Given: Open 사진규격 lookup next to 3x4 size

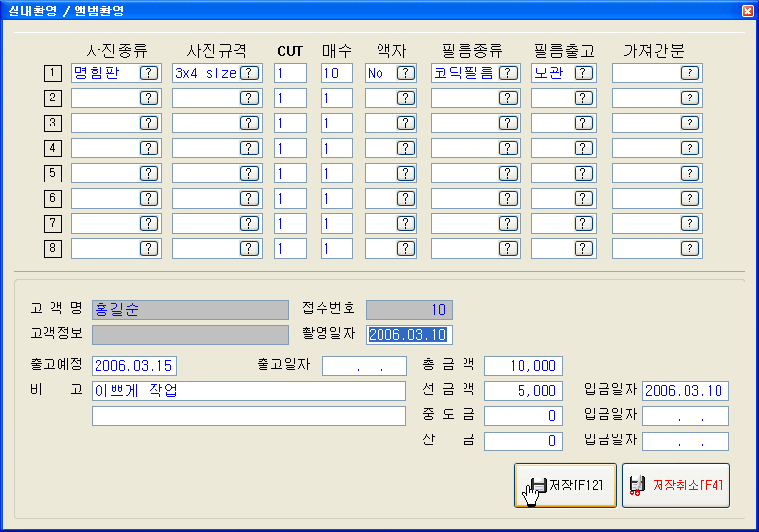Looking at the screenshot, I should [249, 73].
